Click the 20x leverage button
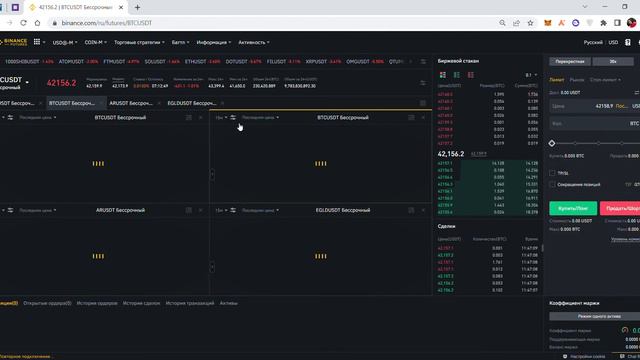Screen dimensions: 640x360 click(x=613, y=62)
